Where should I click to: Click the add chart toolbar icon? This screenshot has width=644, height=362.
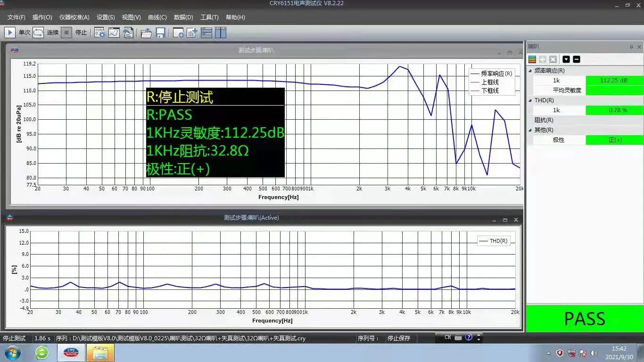(192, 33)
